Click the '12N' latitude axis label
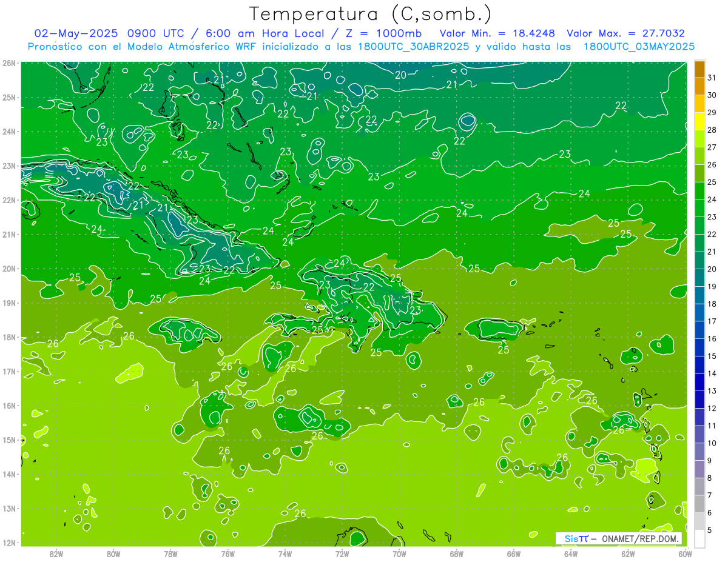The height and width of the screenshot is (562, 728). 8,543
